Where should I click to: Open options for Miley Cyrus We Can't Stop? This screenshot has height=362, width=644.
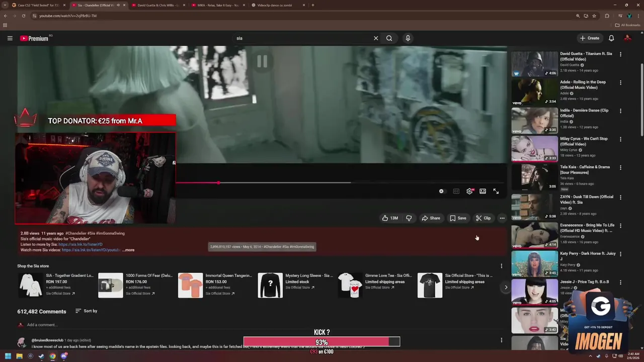[620, 139]
